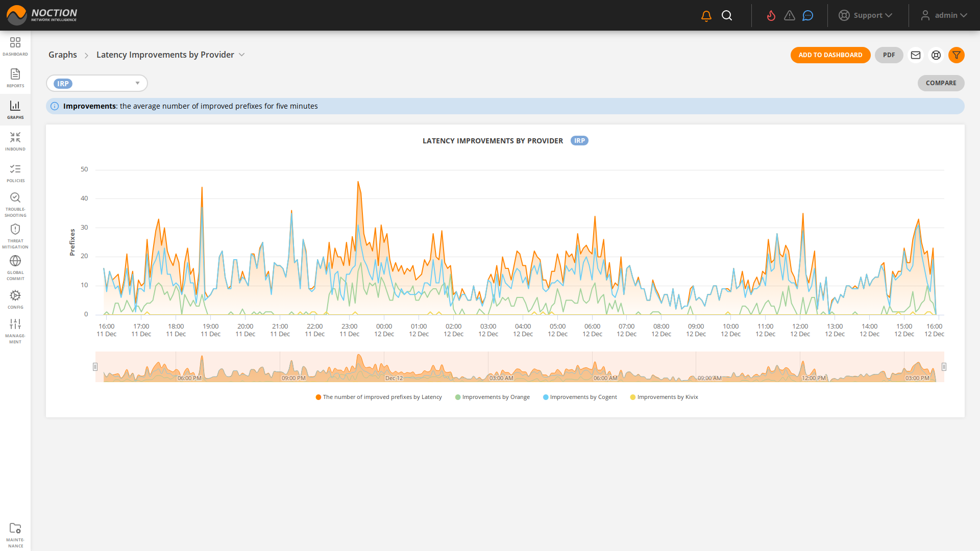This screenshot has width=980, height=551.
Task: Toggle the Improvements by Cogent legend entry
Action: [580, 396]
